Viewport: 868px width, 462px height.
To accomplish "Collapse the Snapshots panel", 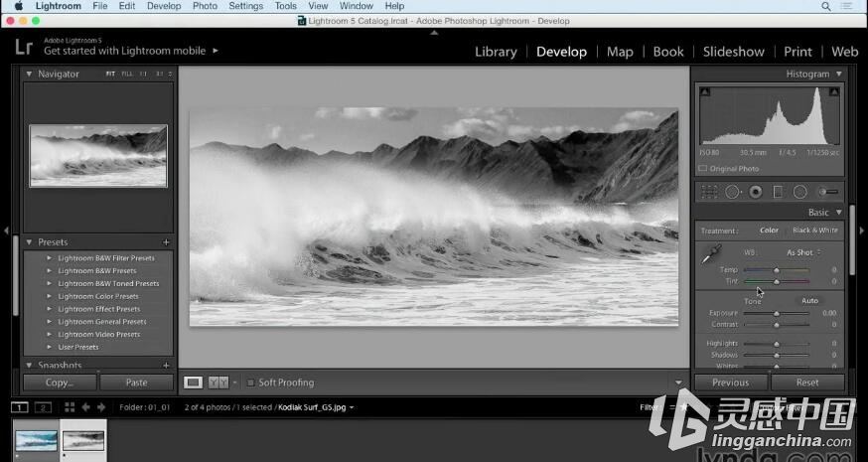I will click(x=29, y=366).
